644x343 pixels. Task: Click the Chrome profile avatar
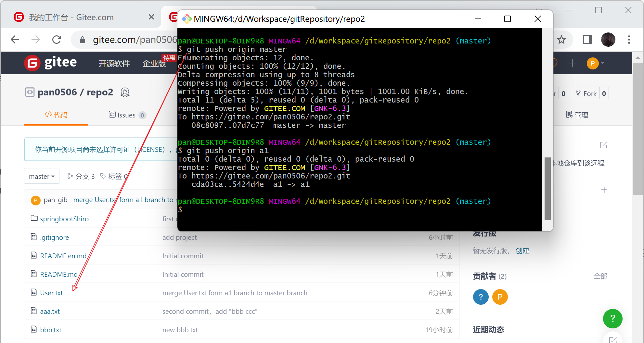coord(608,40)
